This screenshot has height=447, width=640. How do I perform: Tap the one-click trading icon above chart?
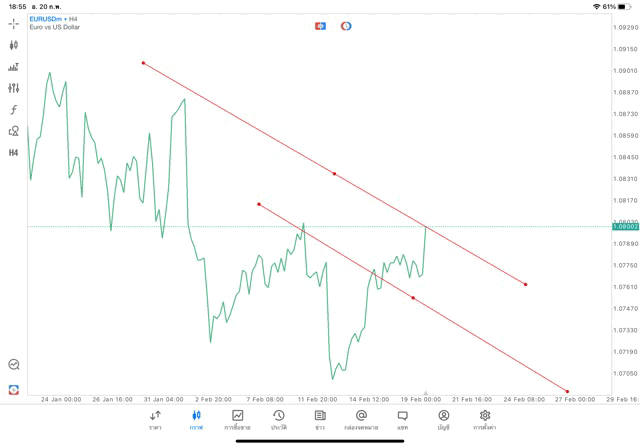click(x=320, y=25)
